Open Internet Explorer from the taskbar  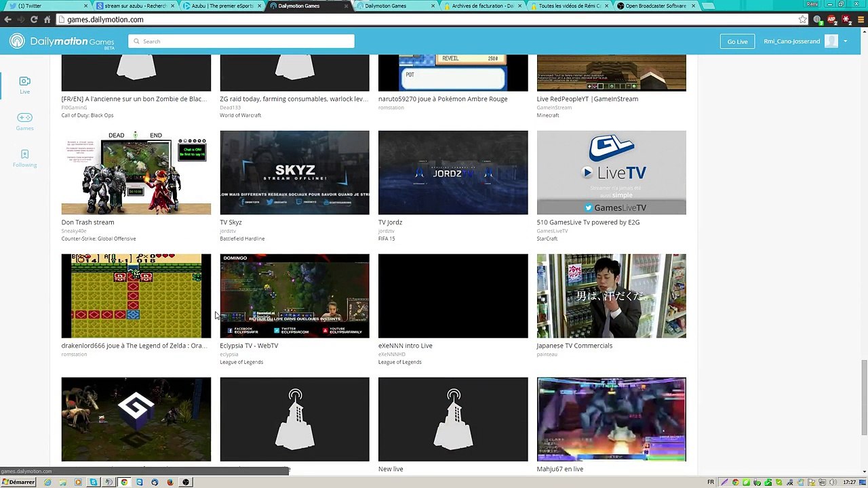47,482
